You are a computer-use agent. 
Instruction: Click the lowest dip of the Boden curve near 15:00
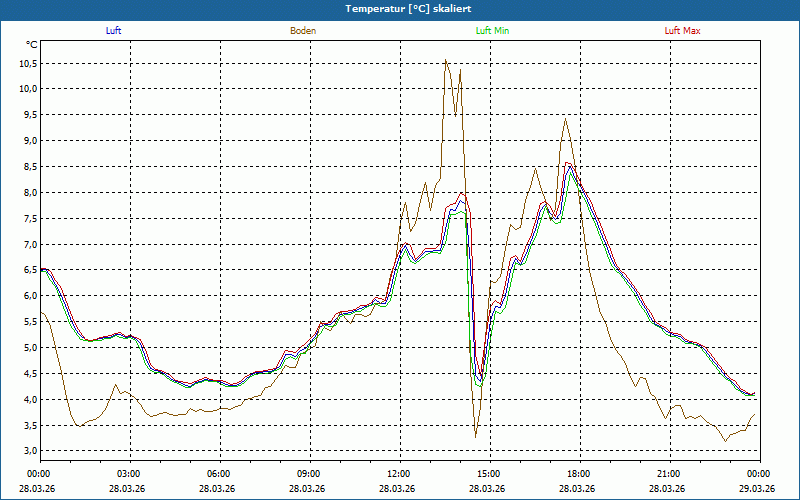[475, 436]
